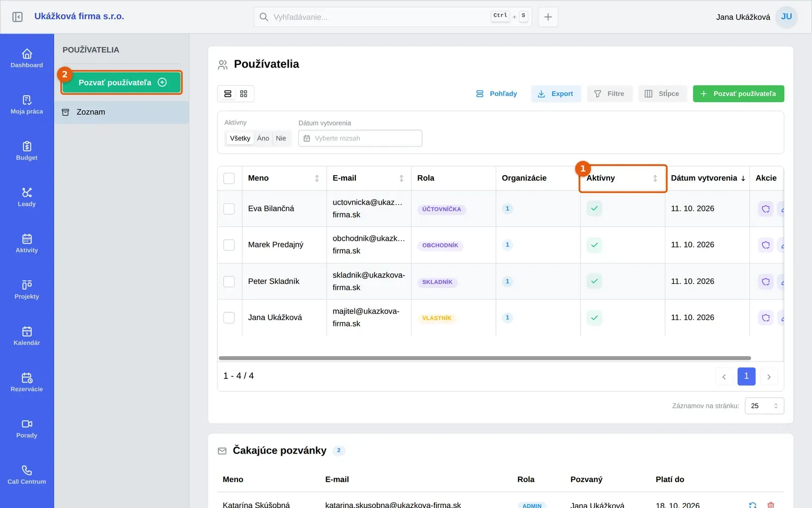The height and width of the screenshot is (508, 812).
Task: Toggle the select-all checkbox in table header
Action: (x=229, y=178)
